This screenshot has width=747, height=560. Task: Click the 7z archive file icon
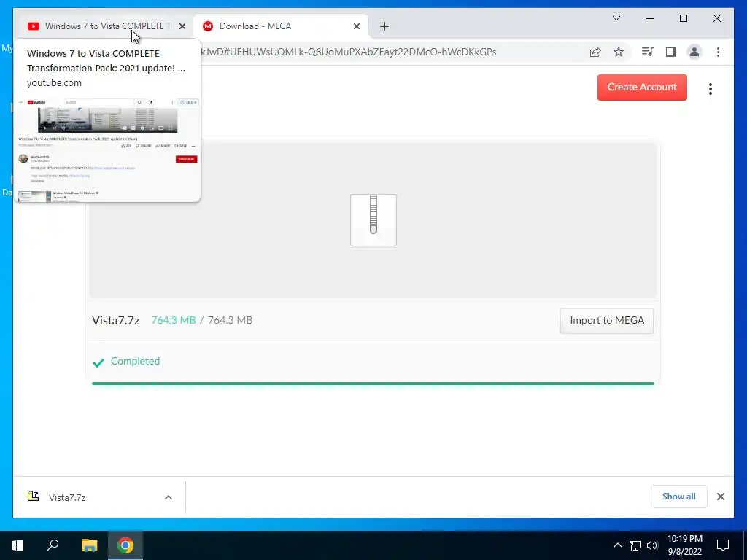[x=373, y=220]
